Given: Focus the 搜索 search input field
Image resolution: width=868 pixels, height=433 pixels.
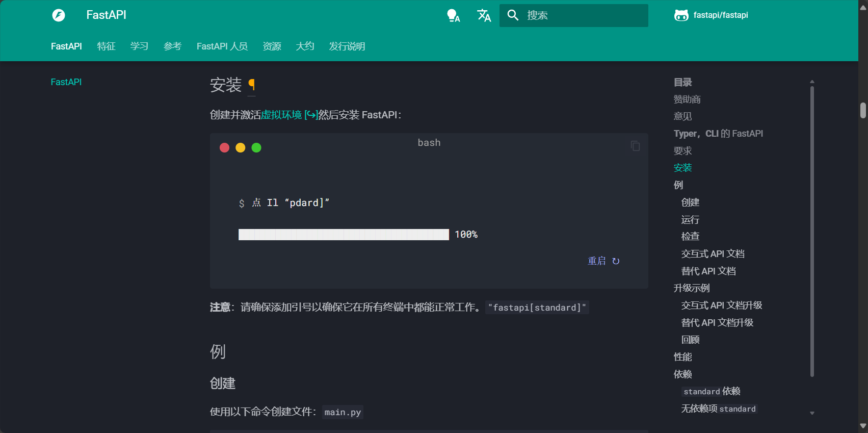Looking at the screenshot, I should tap(573, 15).
